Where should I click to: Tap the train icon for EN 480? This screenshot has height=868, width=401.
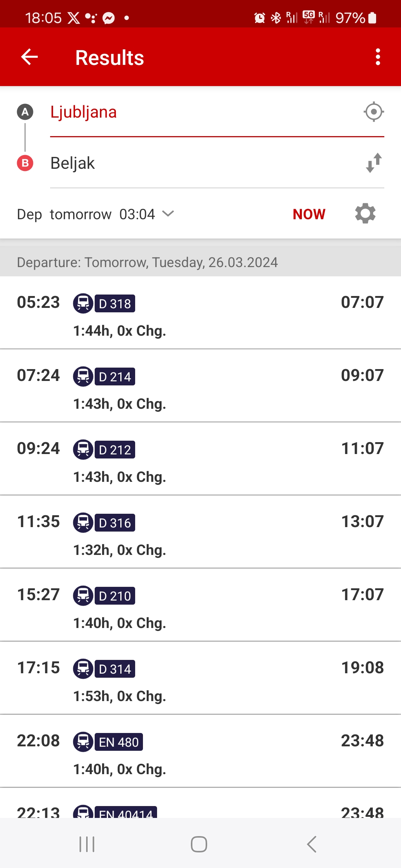83,742
